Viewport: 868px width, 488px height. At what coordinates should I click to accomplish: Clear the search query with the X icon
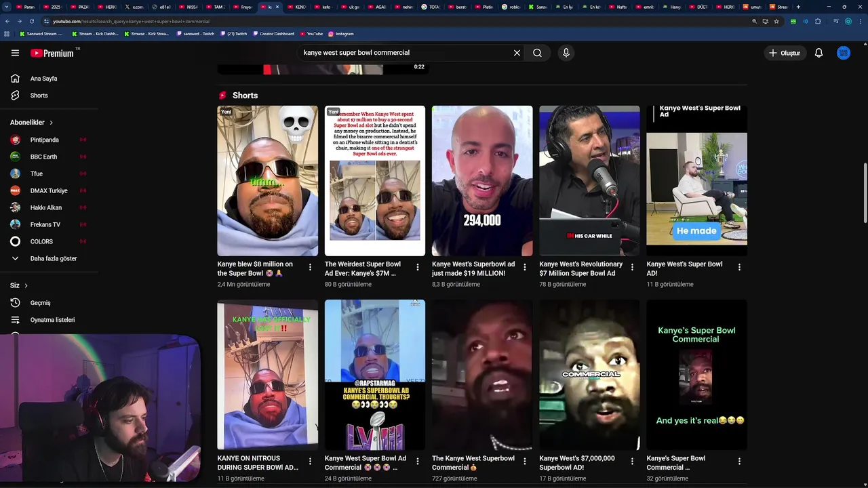pos(517,53)
